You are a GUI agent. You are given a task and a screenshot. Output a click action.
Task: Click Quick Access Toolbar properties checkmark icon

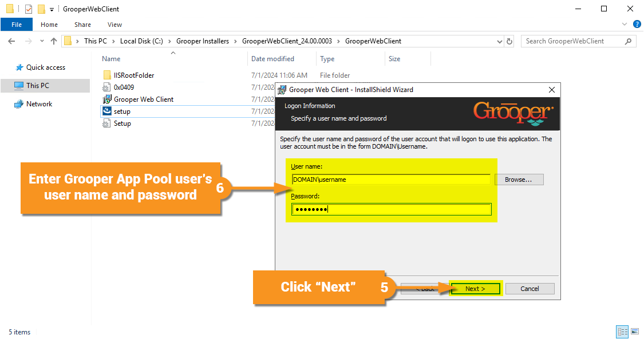pyautogui.click(x=29, y=9)
